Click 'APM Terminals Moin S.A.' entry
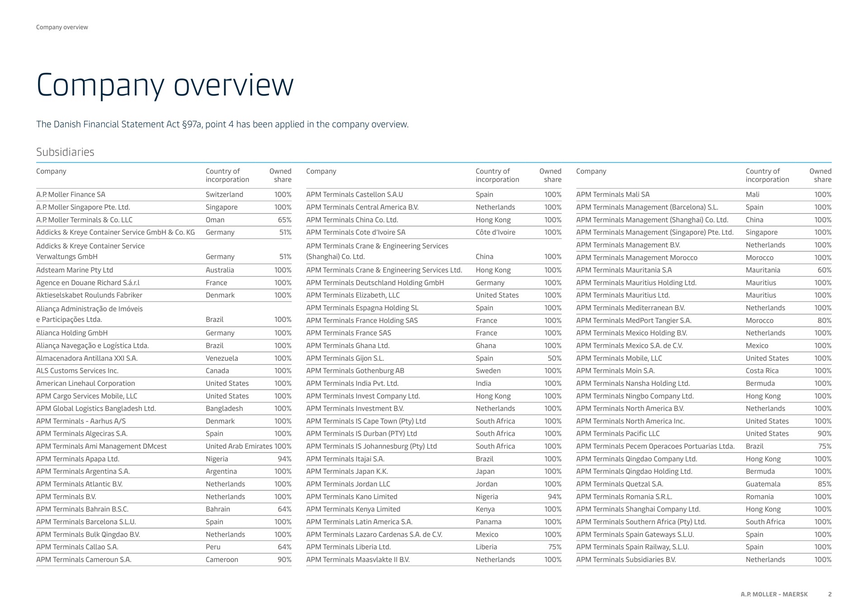Screen dimensions: 868x614 (x=616, y=371)
